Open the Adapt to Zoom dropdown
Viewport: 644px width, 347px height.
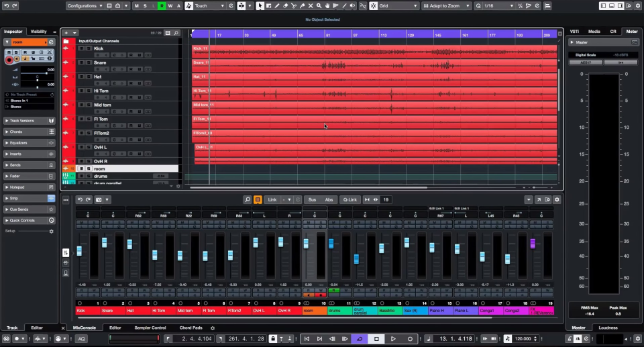447,6
